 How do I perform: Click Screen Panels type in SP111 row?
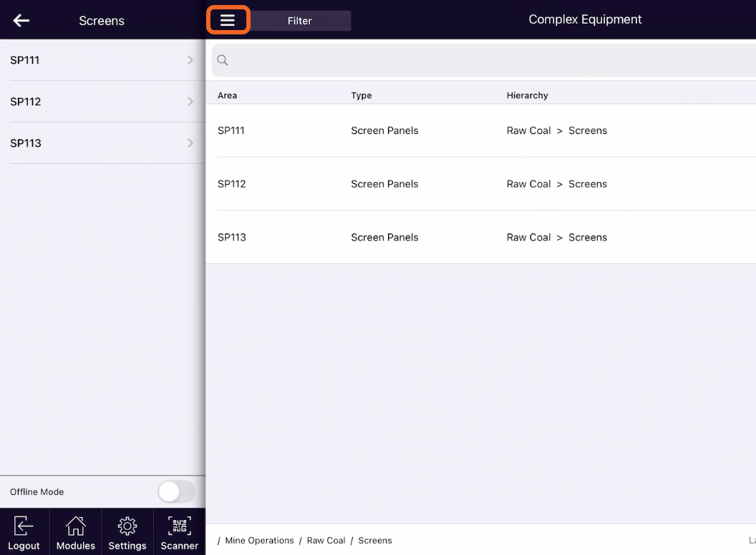point(384,130)
